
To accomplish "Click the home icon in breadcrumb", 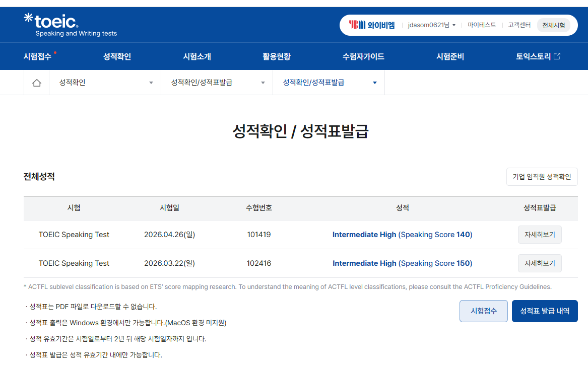I will point(36,83).
